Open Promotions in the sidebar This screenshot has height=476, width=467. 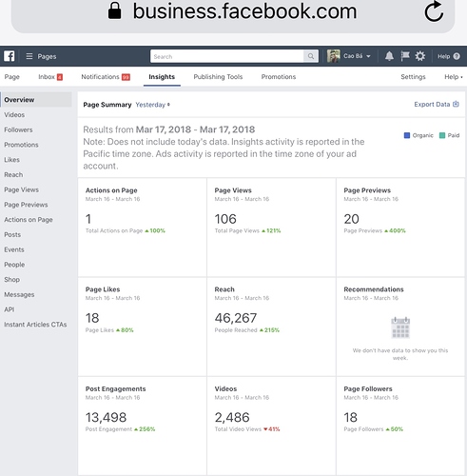pos(21,145)
